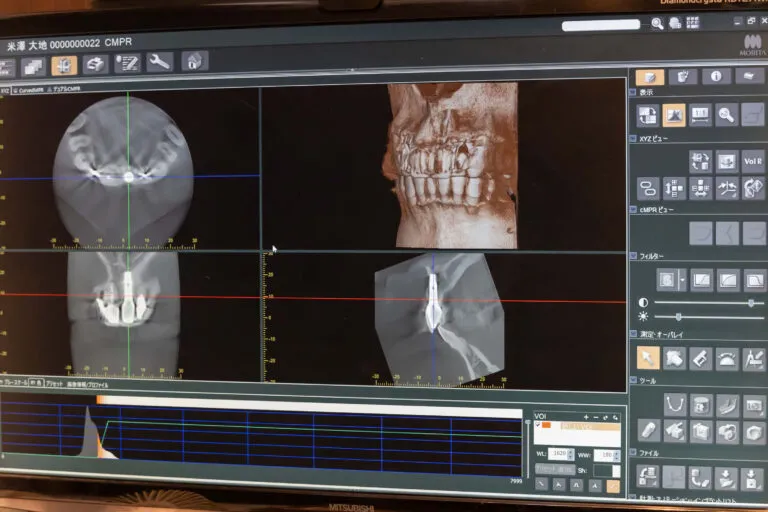Select the protractor angle measurement tool

click(x=727, y=359)
